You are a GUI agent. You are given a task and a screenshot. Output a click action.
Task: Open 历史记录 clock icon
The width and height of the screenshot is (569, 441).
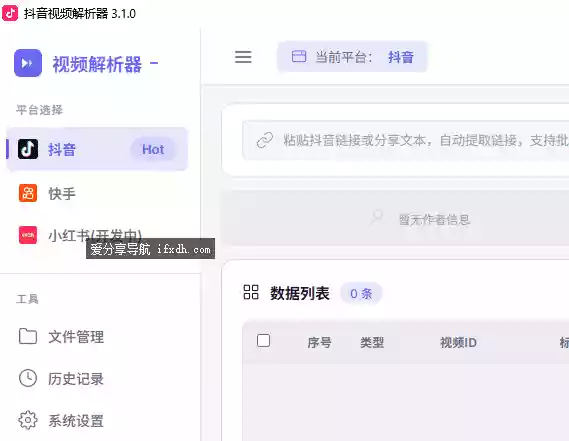click(28, 378)
